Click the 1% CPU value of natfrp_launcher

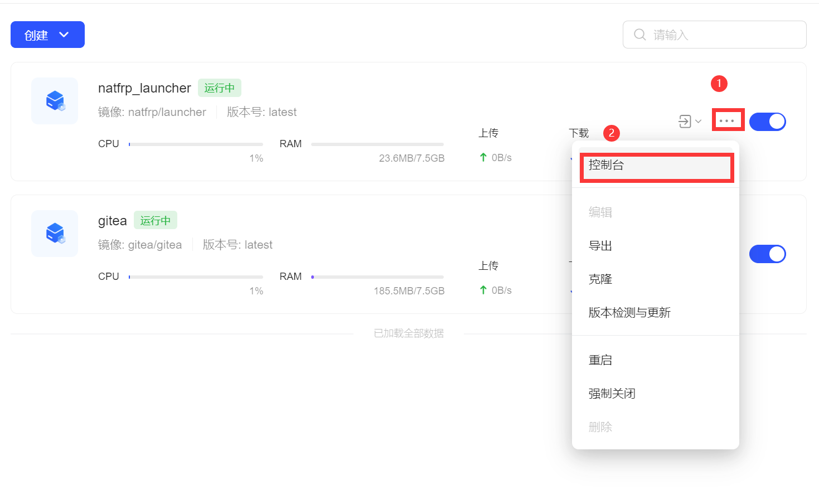click(x=256, y=158)
